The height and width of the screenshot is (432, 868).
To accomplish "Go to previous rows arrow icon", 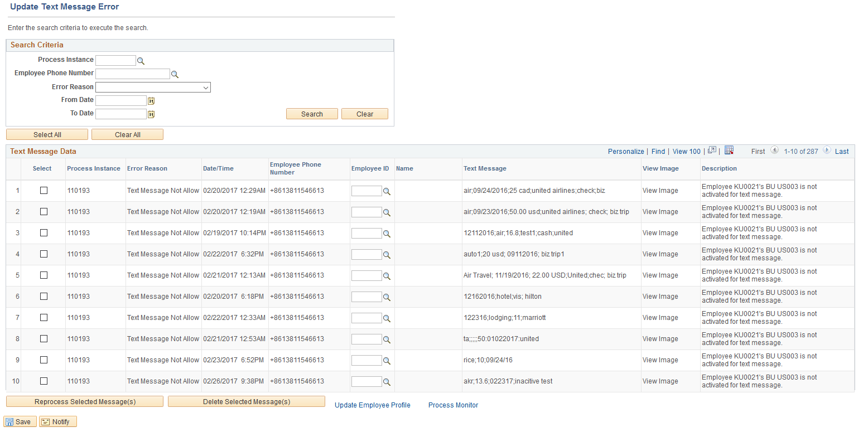I will [x=774, y=151].
